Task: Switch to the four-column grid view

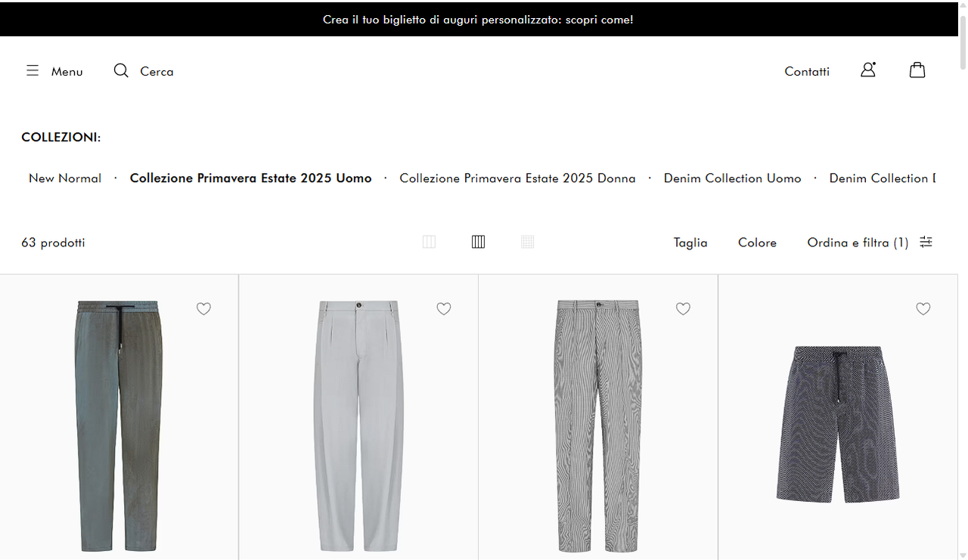Action: pos(478,242)
